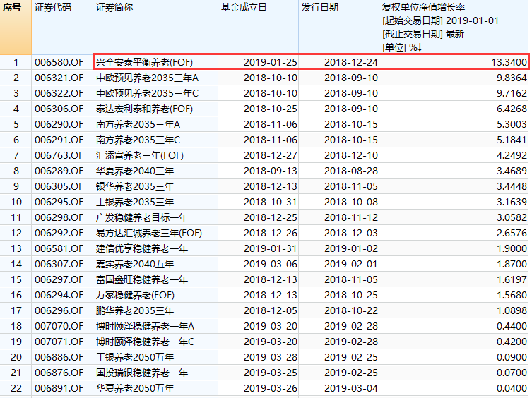532x398 pixels.
Task: Select fund 工银养老2035三年
Action: 135,203
